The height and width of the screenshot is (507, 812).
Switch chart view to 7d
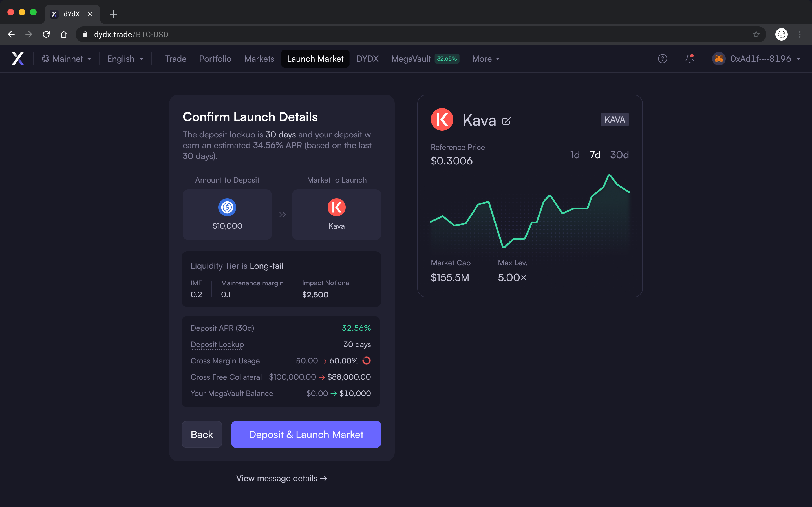point(595,155)
